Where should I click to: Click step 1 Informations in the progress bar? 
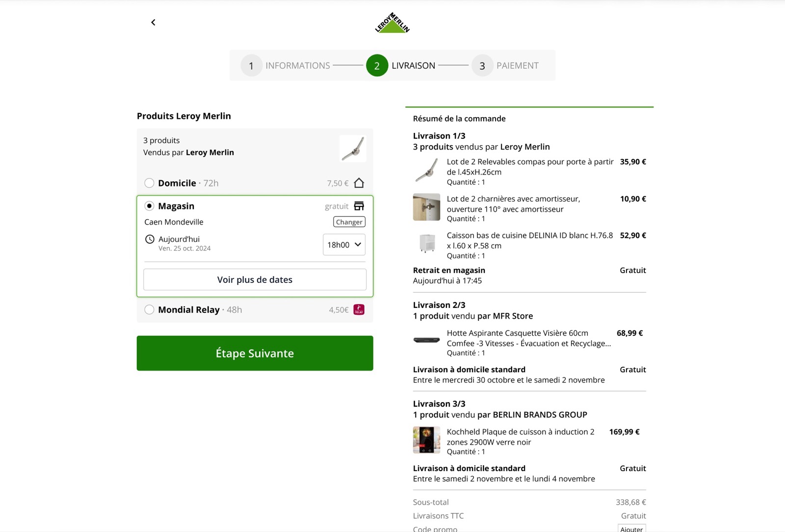pyautogui.click(x=286, y=66)
